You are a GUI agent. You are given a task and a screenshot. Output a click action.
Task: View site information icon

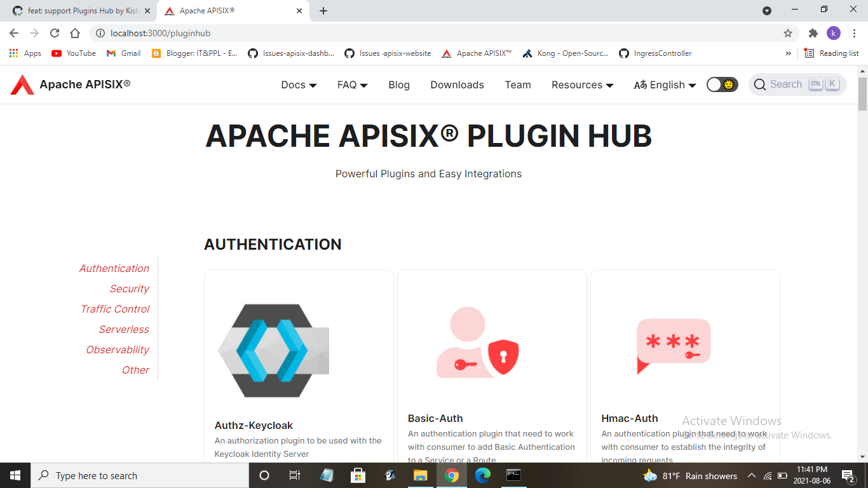coord(100,33)
